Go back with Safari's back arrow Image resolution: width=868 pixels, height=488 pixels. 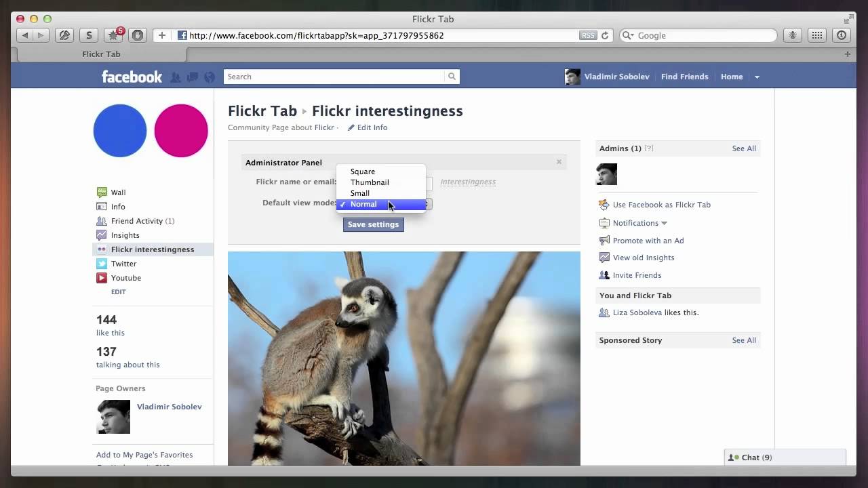(x=25, y=35)
